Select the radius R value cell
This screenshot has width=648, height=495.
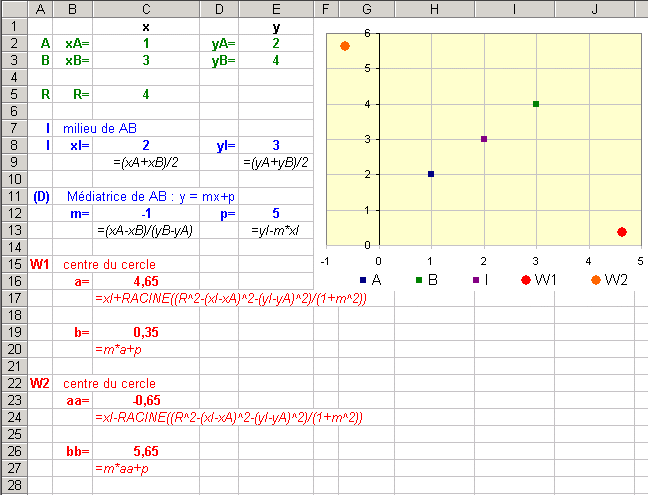tap(146, 94)
